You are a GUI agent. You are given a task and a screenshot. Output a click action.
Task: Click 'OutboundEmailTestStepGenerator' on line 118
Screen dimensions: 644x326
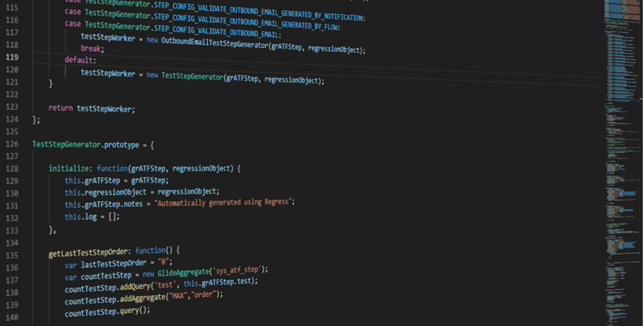[x=215, y=43]
